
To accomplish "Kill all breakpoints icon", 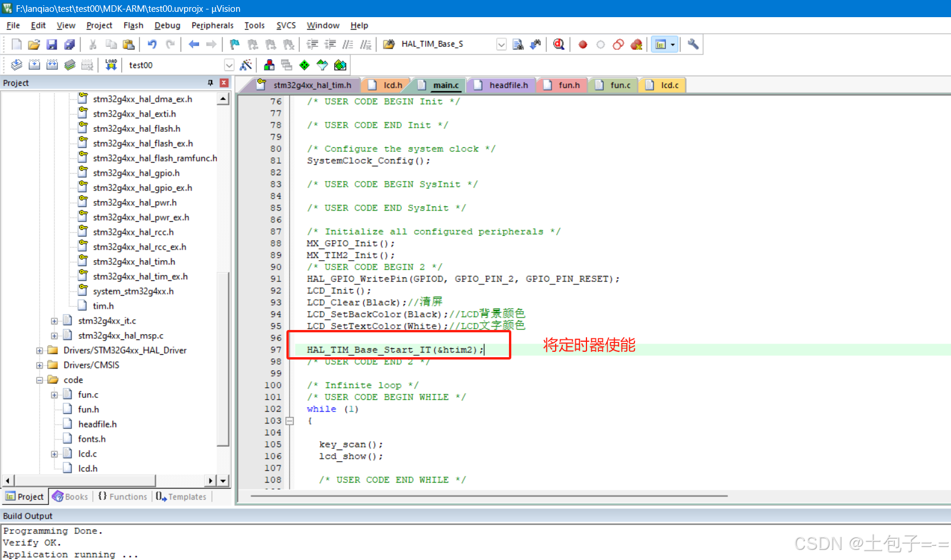I will (636, 44).
